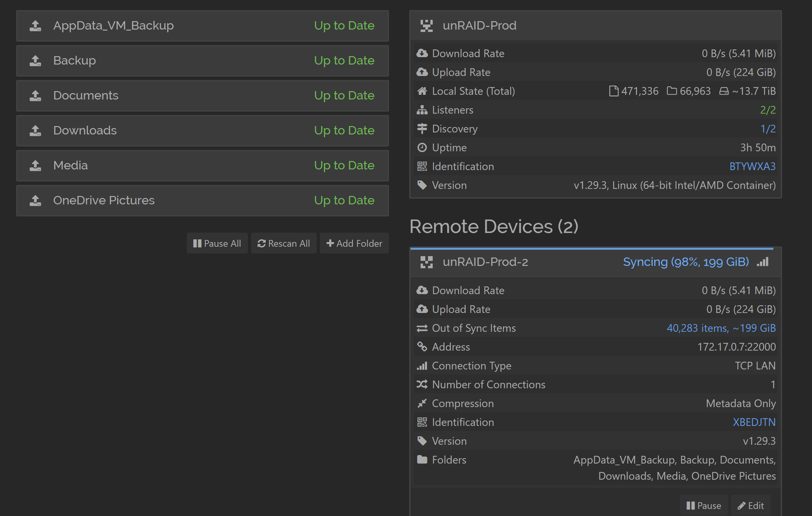Click the Media folder upload icon
This screenshot has height=516, width=812.
pos(35,165)
